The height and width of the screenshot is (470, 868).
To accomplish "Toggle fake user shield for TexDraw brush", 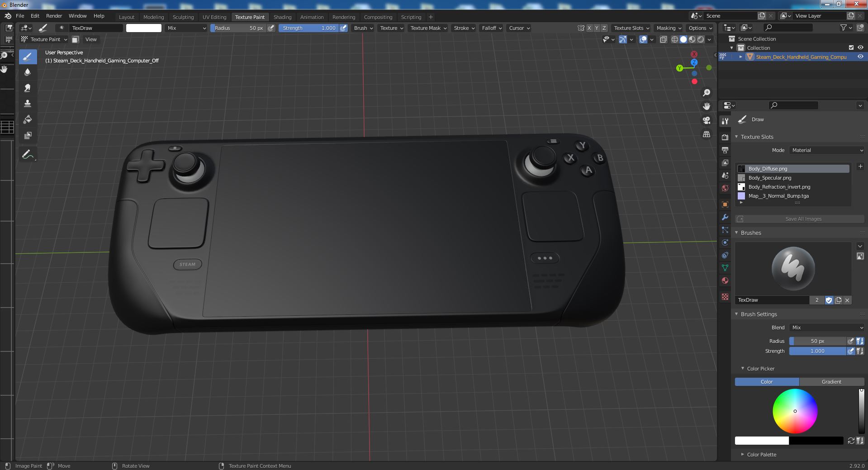I will [829, 300].
